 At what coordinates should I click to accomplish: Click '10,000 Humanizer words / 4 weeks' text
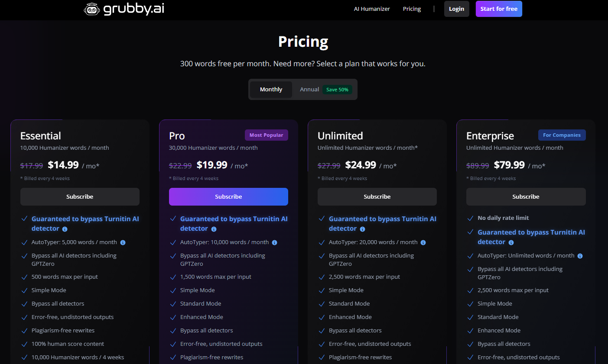[x=78, y=358]
